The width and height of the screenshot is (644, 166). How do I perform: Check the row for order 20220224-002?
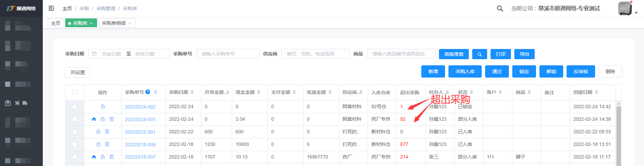(x=75, y=107)
